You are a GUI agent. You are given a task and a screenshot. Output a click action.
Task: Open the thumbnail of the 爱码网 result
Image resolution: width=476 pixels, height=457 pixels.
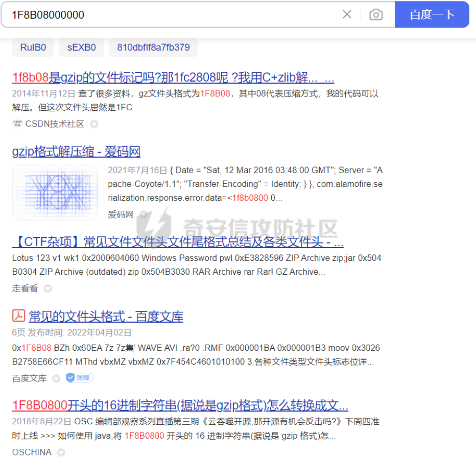[55, 192]
